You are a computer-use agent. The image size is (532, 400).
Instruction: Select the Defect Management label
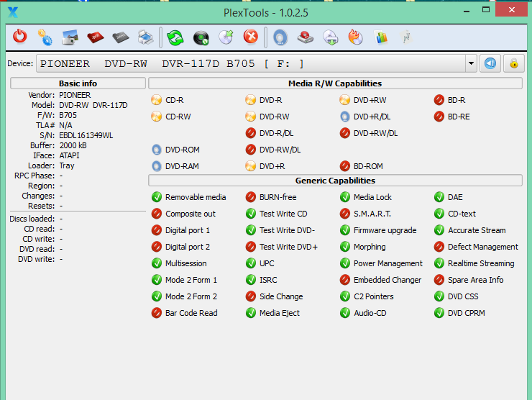pos(483,247)
